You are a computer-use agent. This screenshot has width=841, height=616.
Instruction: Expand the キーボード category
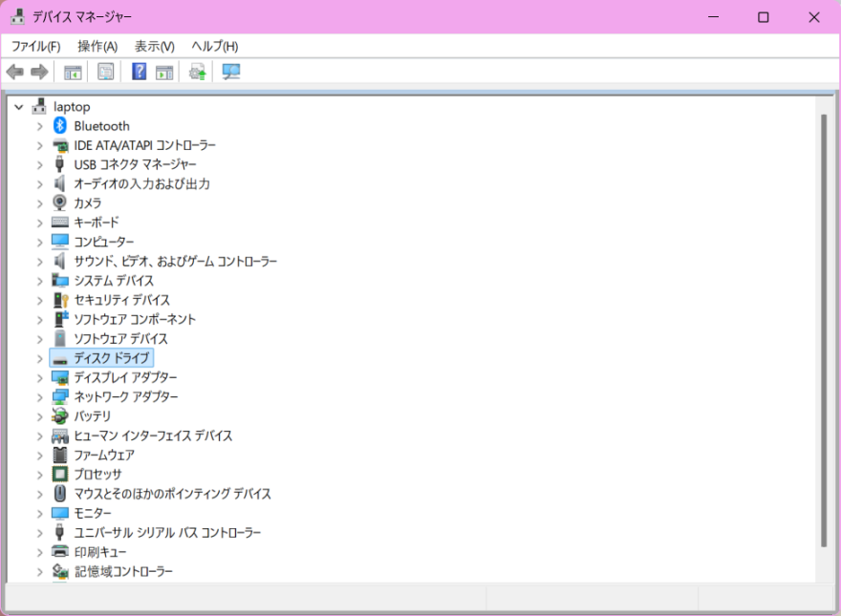39,223
